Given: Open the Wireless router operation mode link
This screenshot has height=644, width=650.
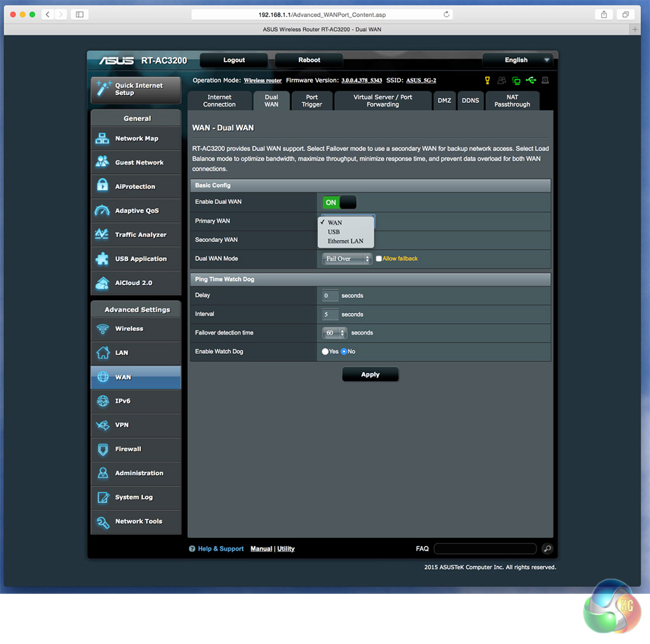Looking at the screenshot, I should coord(262,81).
